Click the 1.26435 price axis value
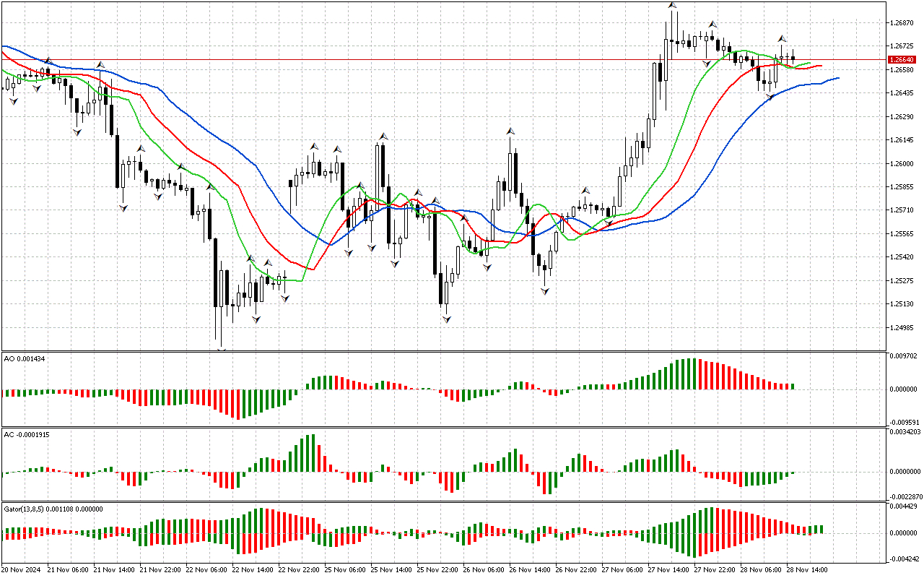The image size is (924, 578). click(902, 93)
